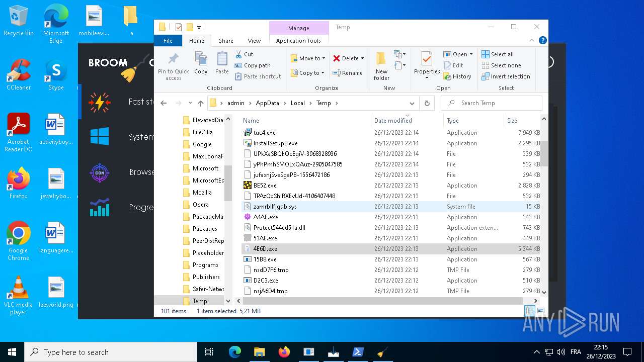Image resolution: width=644 pixels, height=362 pixels.
Task: Open VLC media player desktop shortcut
Action: coord(18,296)
